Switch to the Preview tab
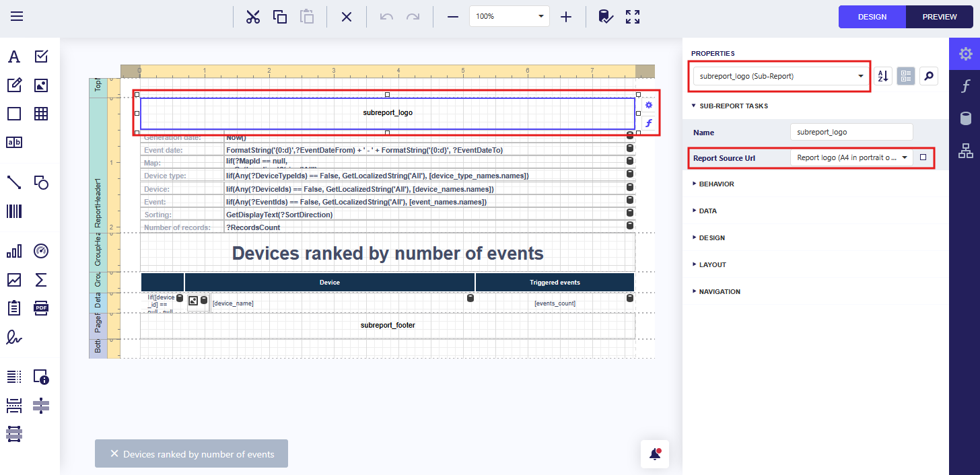 [x=940, y=17]
